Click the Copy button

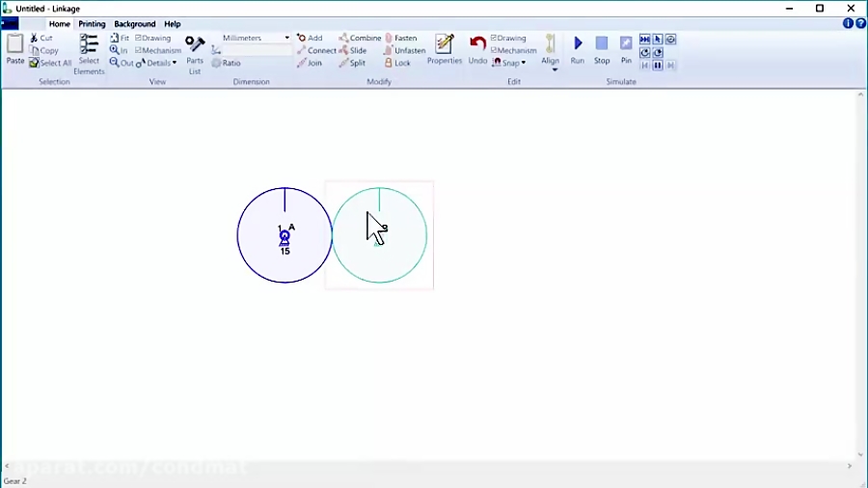point(43,50)
